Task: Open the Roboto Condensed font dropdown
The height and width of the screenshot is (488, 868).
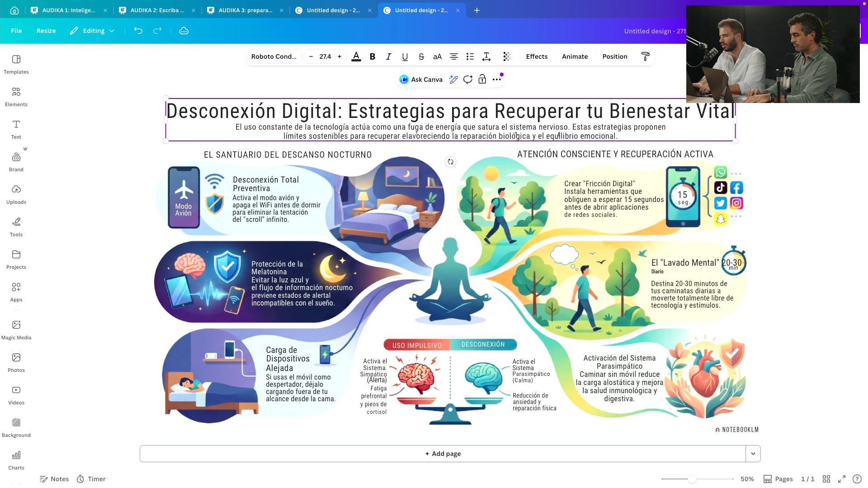Action: (274, 56)
